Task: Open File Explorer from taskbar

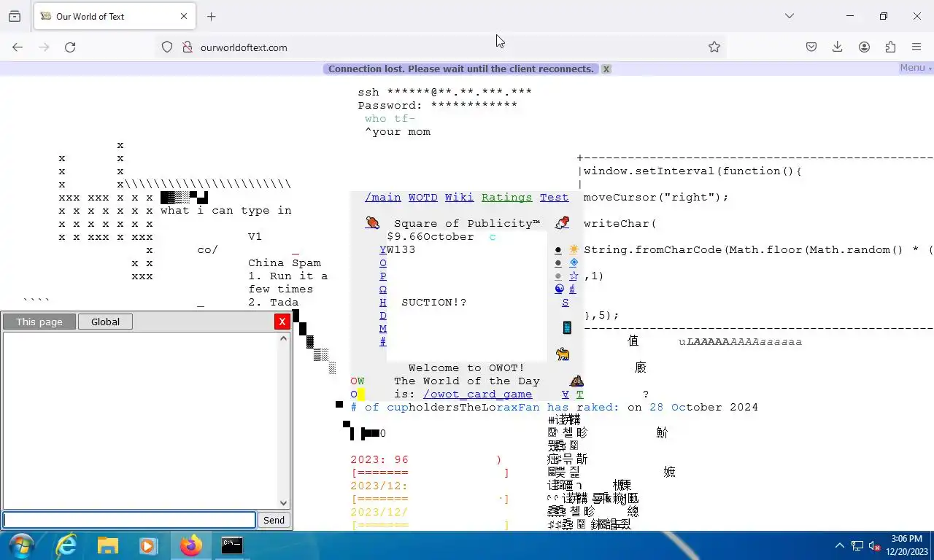Action: click(108, 545)
